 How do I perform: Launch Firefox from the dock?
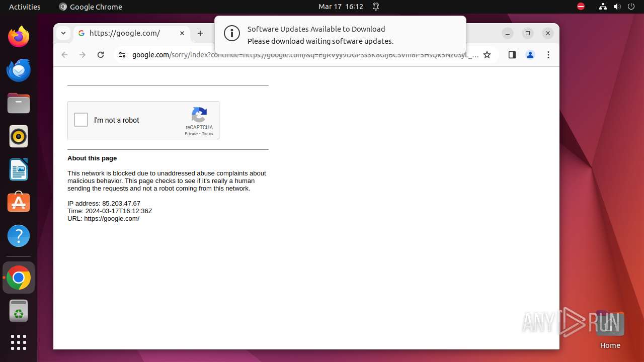point(19,37)
